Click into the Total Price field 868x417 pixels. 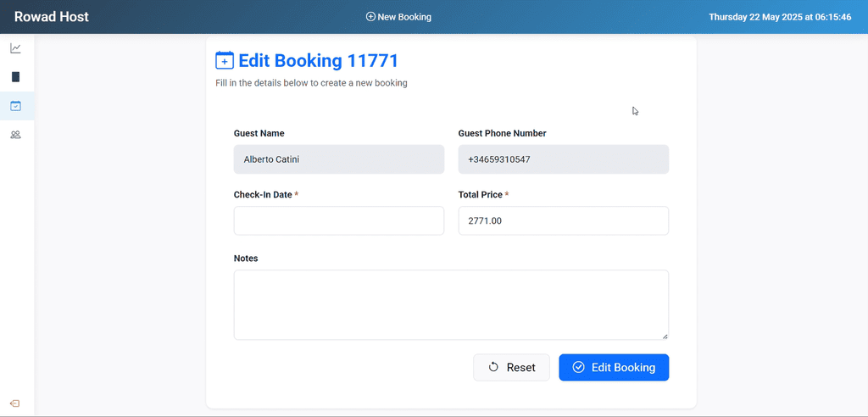tap(564, 220)
